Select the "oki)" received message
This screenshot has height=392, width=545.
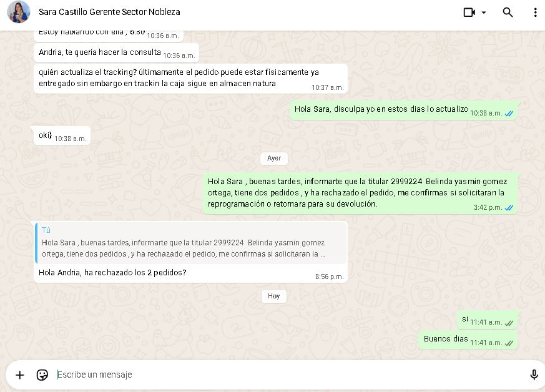pyautogui.click(x=45, y=135)
